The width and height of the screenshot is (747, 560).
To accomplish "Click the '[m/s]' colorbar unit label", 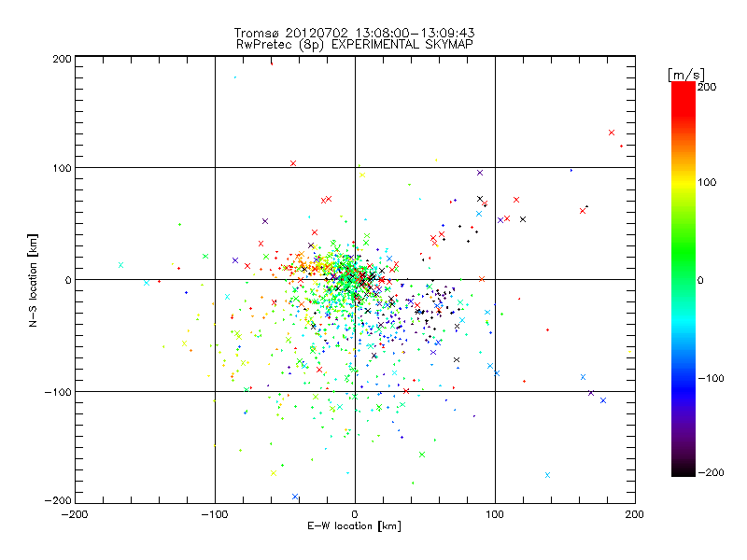I will [685, 75].
